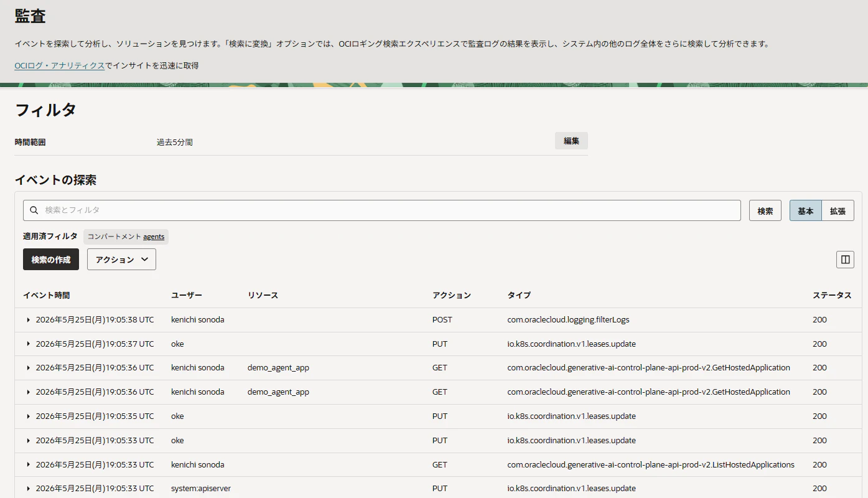Click the イベント時間 column header

point(47,295)
